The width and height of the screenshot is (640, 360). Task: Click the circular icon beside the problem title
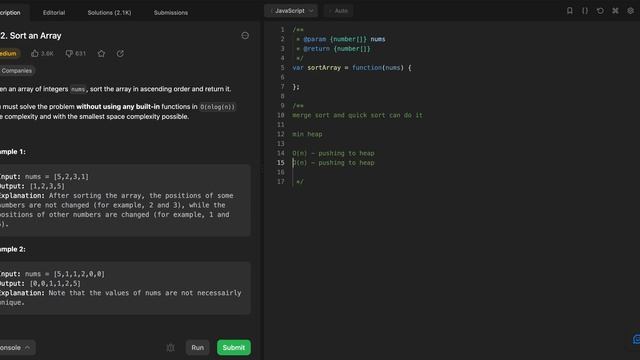coord(245,36)
